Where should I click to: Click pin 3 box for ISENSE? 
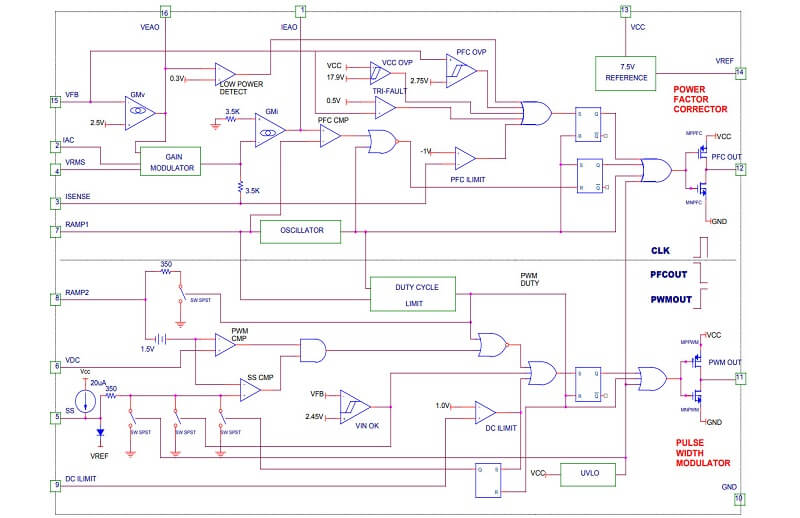56,203
